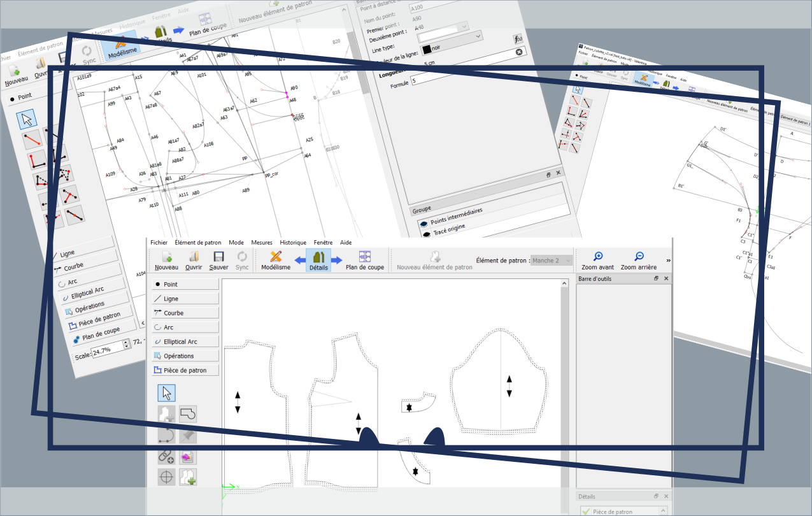
Task: Toggle visibility of the Tracé origine group
Action: (x=427, y=234)
